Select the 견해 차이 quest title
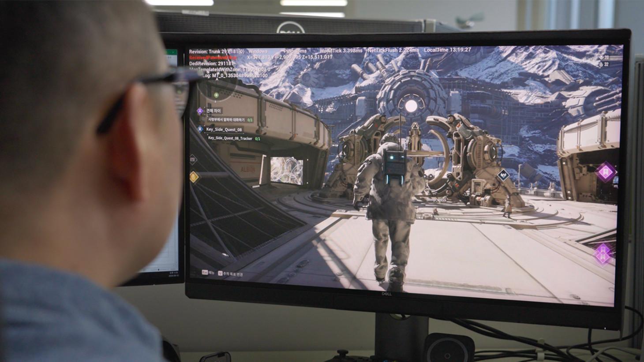Image resolution: width=644 pixels, height=362 pixels. pos(214,111)
